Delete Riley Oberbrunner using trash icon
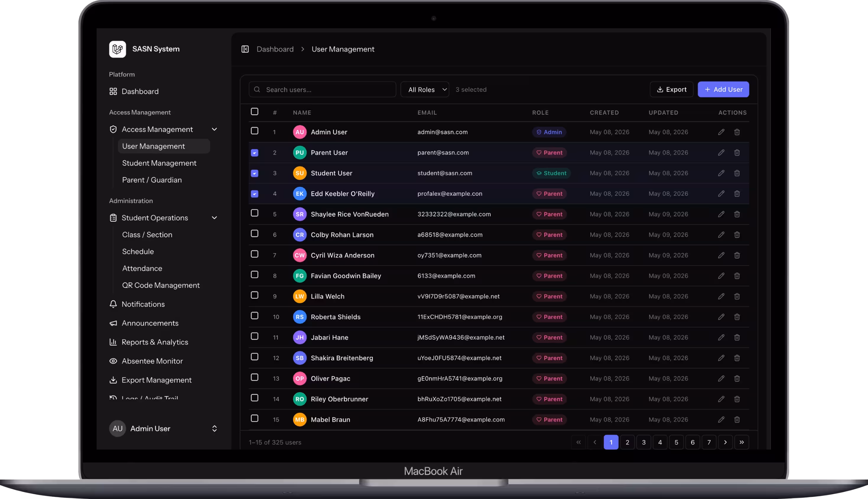The image size is (868, 499). coord(737,399)
